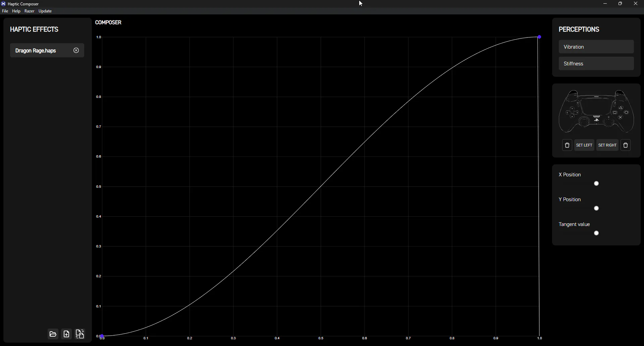Open a haptic effect file via folder icon

pyautogui.click(x=53, y=334)
